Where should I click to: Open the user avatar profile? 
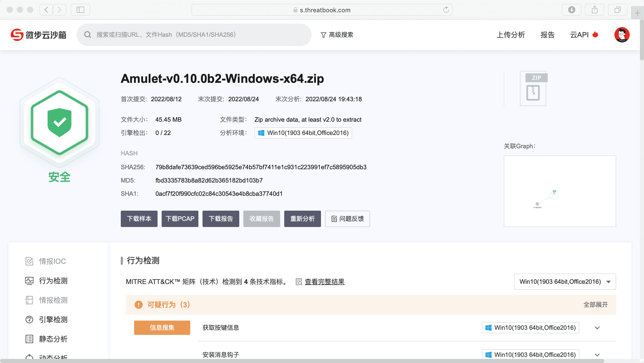[622, 35]
